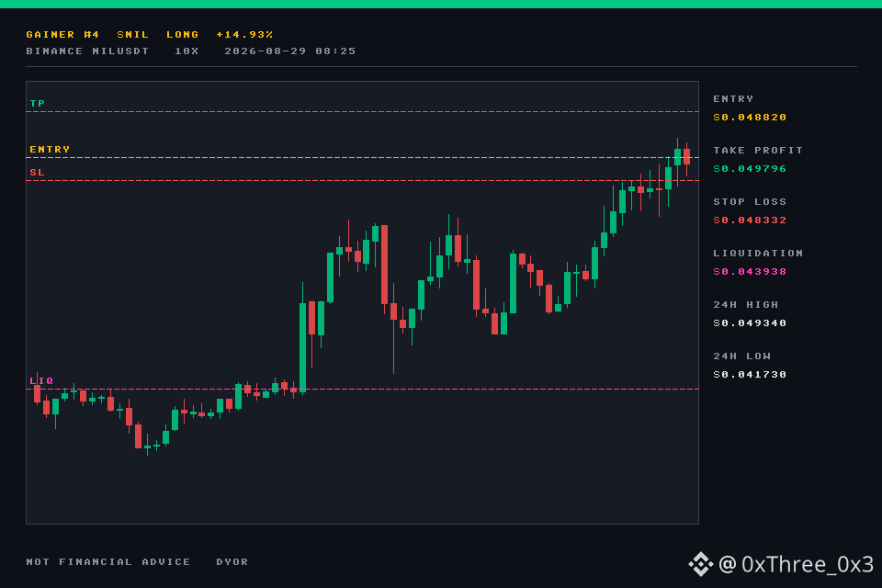The width and height of the screenshot is (882, 588).
Task: Click the SL label on the chart
Action: click(37, 173)
